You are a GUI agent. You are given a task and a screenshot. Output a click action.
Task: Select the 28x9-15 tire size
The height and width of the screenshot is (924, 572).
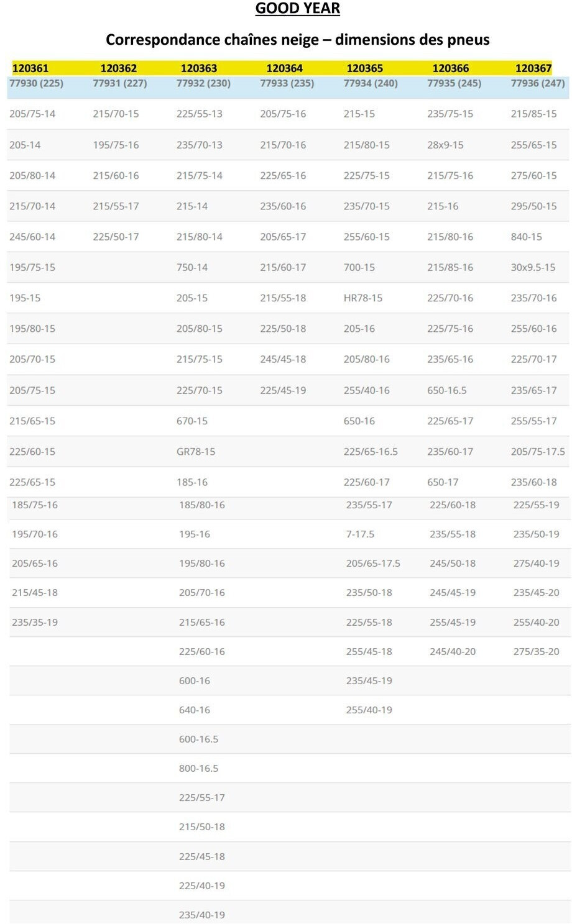pos(445,145)
